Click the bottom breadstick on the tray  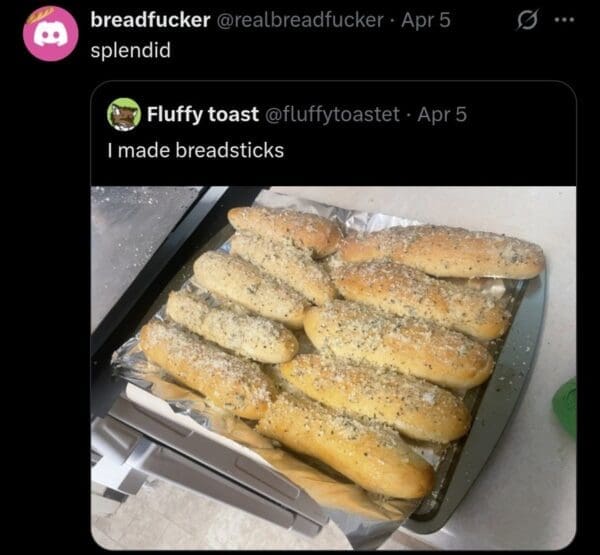344,446
